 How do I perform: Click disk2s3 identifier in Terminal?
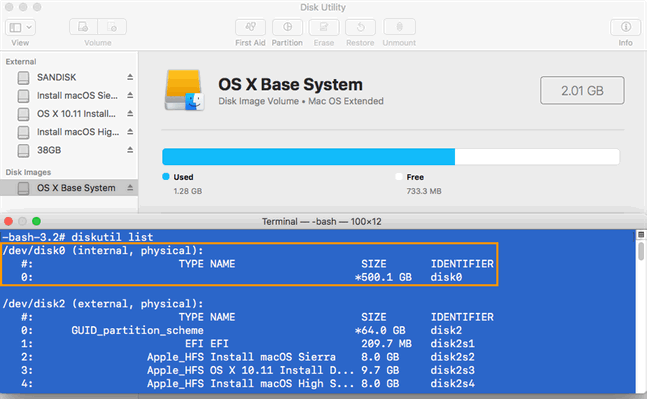tap(452, 370)
